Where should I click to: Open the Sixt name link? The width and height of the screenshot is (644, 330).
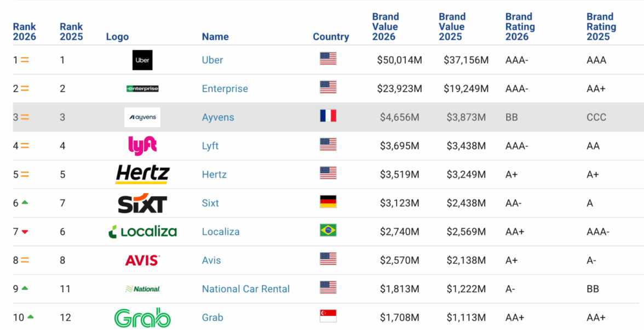pyautogui.click(x=210, y=203)
